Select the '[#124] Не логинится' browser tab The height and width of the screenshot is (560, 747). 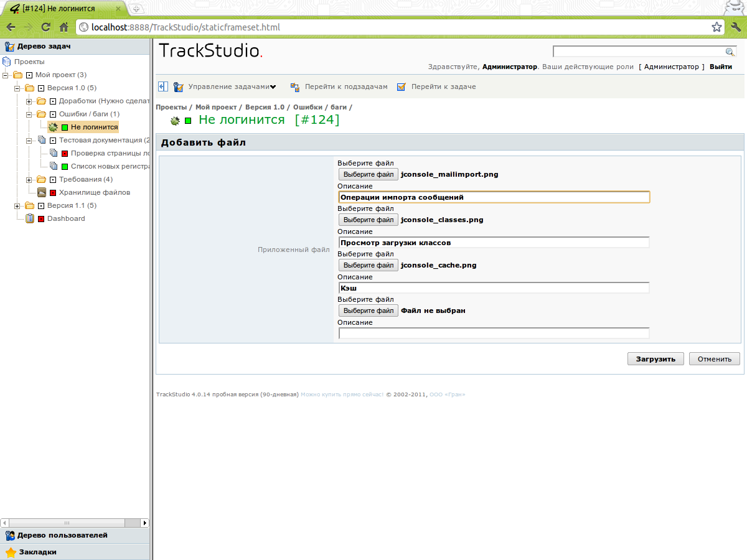pos(64,8)
